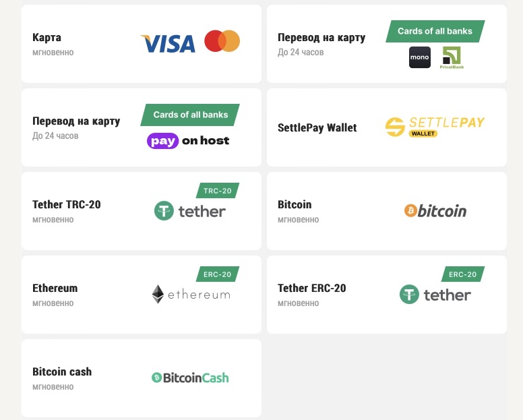The image size is (523, 420).
Task: Click Cards of all banks badge above pay on host
Action: (x=190, y=115)
